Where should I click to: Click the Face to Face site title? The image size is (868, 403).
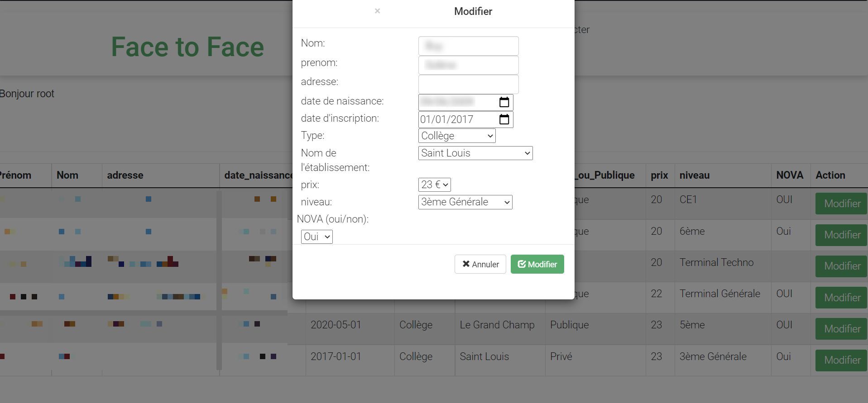tap(187, 47)
